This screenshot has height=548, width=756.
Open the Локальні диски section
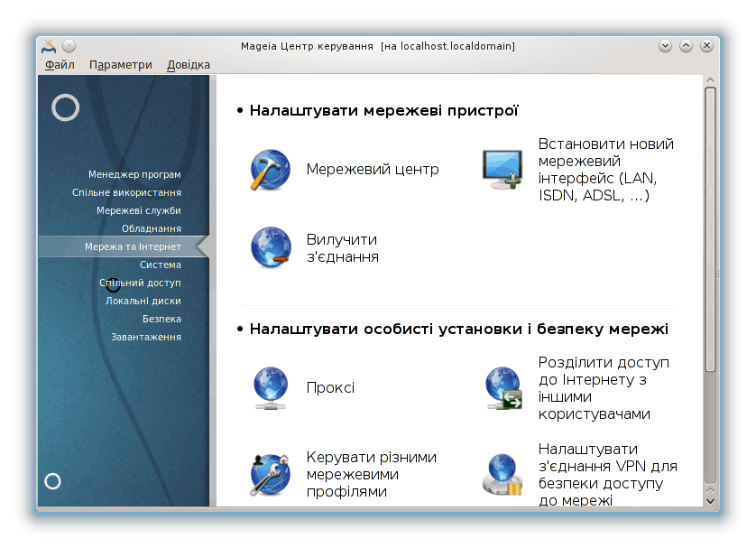tap(143, 301)
